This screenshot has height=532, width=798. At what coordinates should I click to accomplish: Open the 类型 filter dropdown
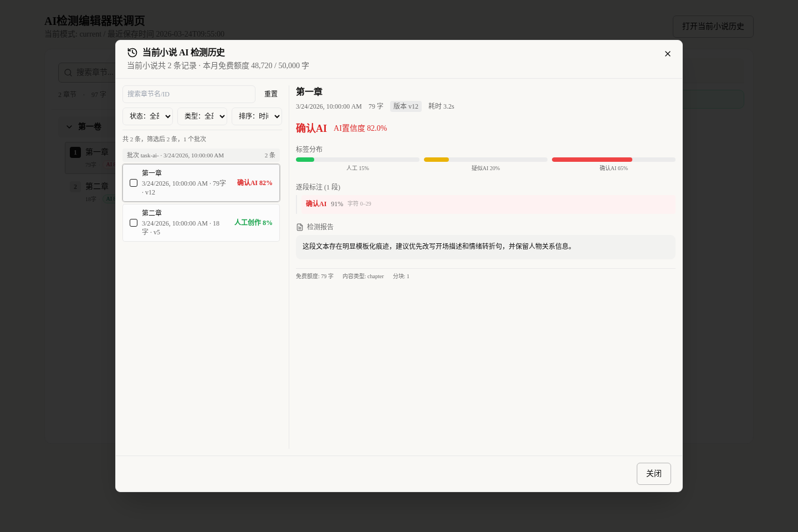tap(202, 116)
